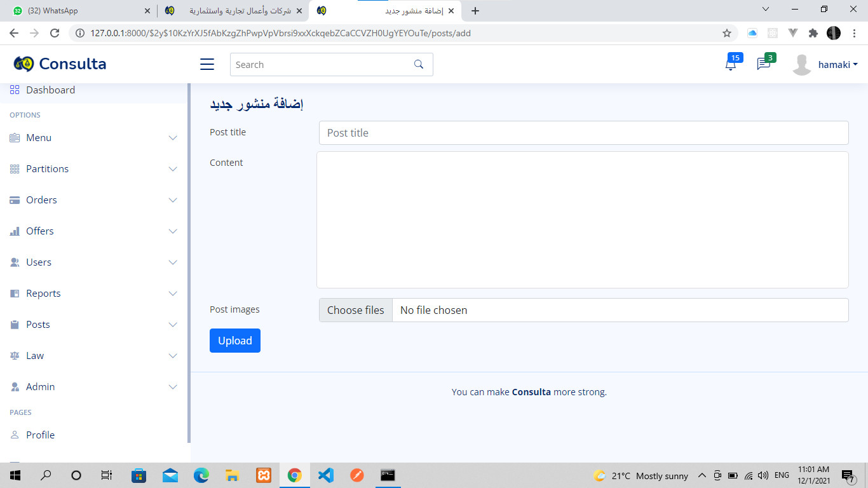
Task: Open Windows Start menu
Action: pyautogui.click(x=15, y=475)
